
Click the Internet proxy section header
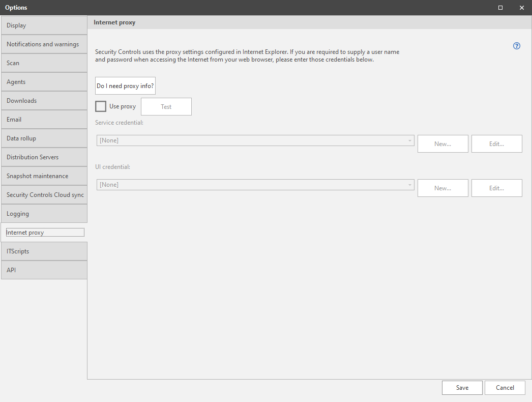(114, 22)
